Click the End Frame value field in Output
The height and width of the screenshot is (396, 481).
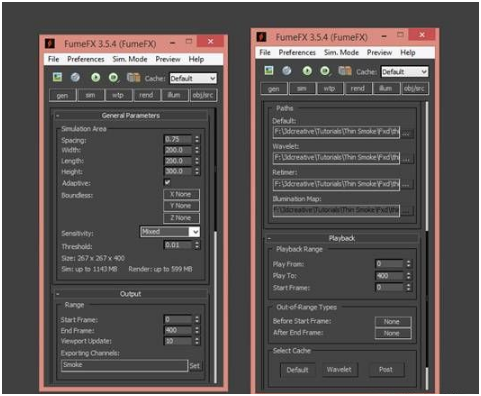click(x=178, y=330)
